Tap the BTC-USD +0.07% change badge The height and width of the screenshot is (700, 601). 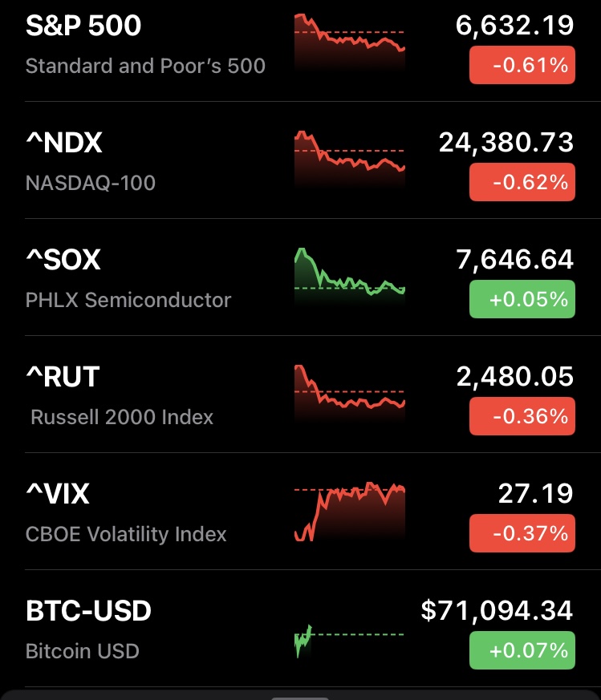click(x=522, y=650)
